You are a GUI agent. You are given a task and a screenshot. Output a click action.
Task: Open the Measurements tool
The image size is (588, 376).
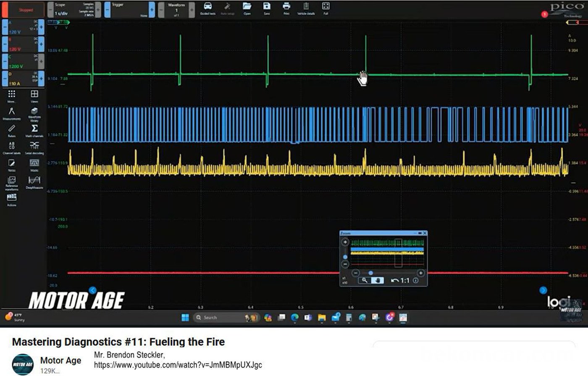tap(12, 113)
